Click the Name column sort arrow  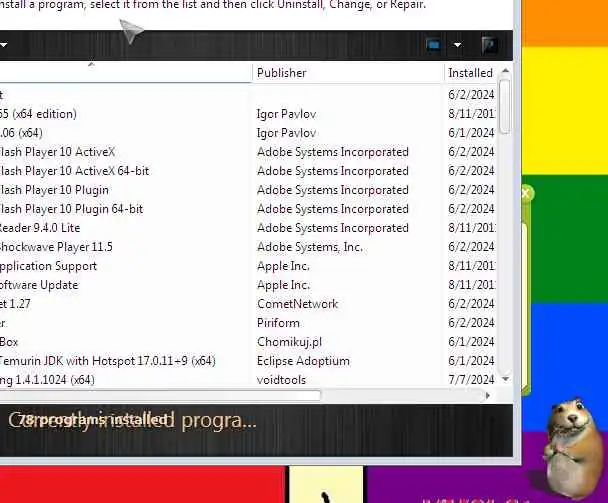91,64
